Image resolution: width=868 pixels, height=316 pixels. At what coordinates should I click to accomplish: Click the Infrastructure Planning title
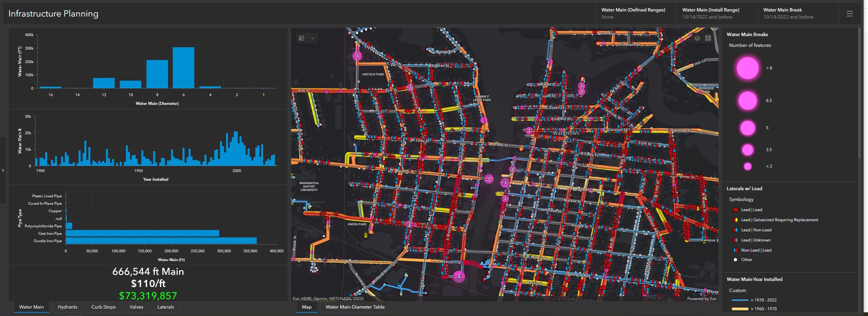tap(53, 13)
